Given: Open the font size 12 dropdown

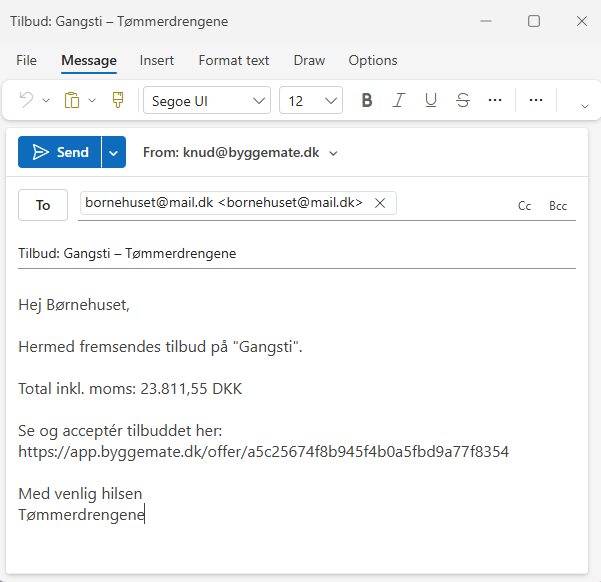Looking at the screenshot, I should coord(311,100).
